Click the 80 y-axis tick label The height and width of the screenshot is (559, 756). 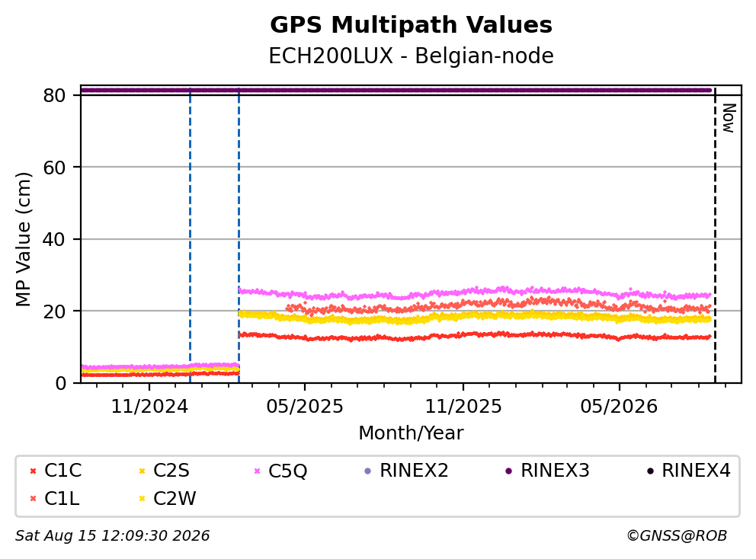tap(54, 95)
